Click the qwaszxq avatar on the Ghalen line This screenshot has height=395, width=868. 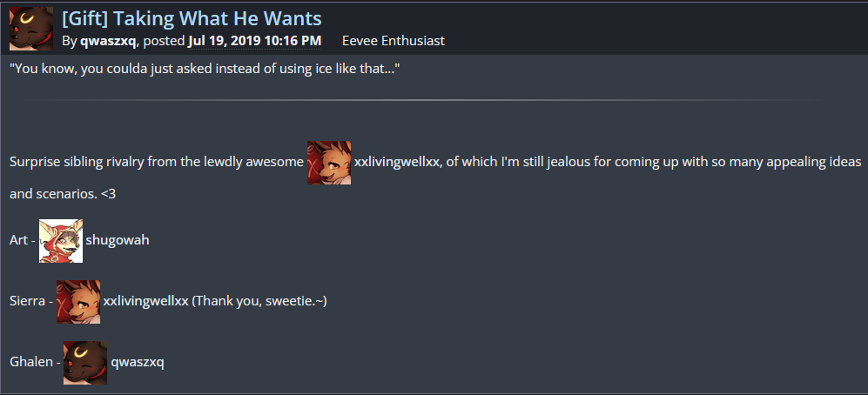coord(85,362)
